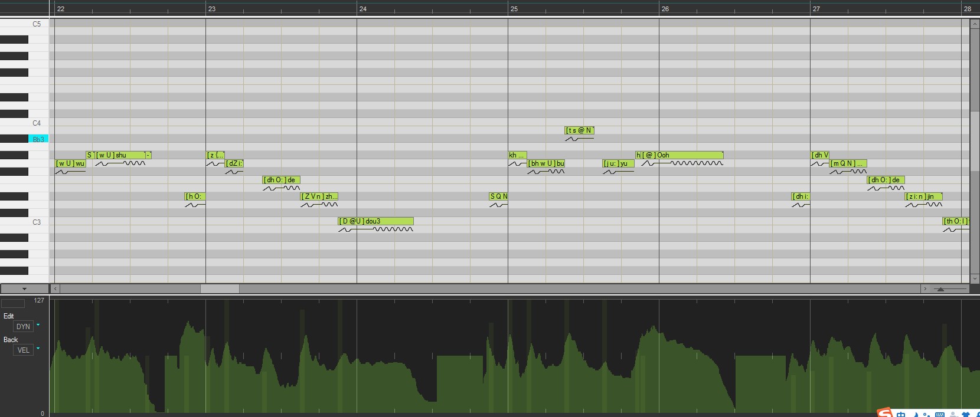The image size is (980, 417).
Task: Select the "kh ..." note
Action: 517,155
